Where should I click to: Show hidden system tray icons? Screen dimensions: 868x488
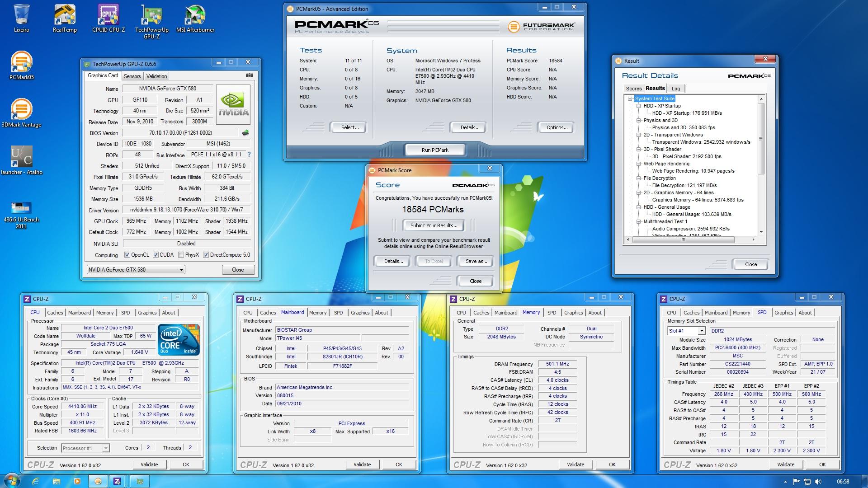[785, 482]
